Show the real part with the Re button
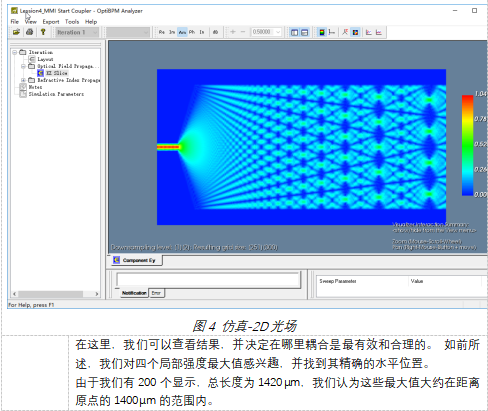488x411 pixels. pos(162,32)
